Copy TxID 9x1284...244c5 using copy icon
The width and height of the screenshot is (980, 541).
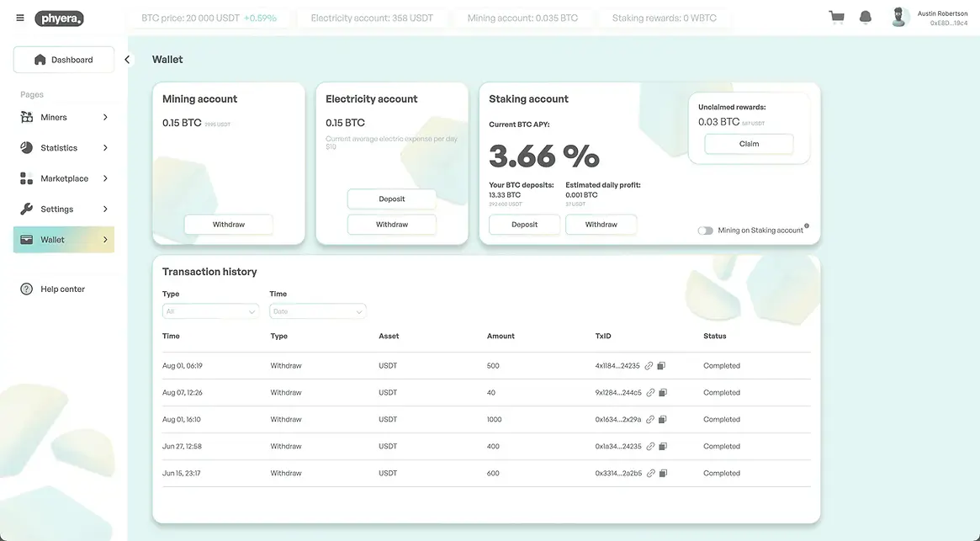[663, 393]
